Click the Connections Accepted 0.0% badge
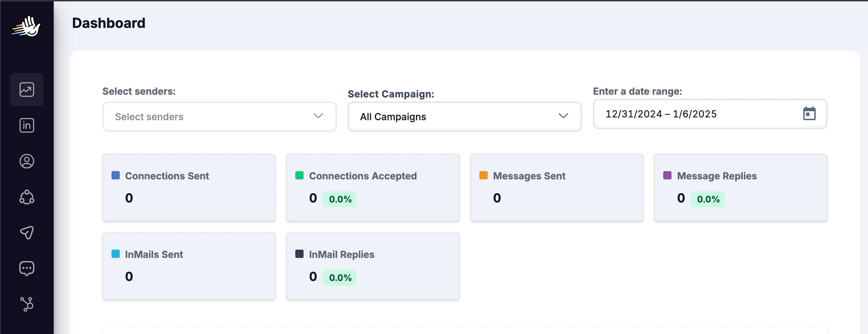868x334 pixels. tap(340, 199)
